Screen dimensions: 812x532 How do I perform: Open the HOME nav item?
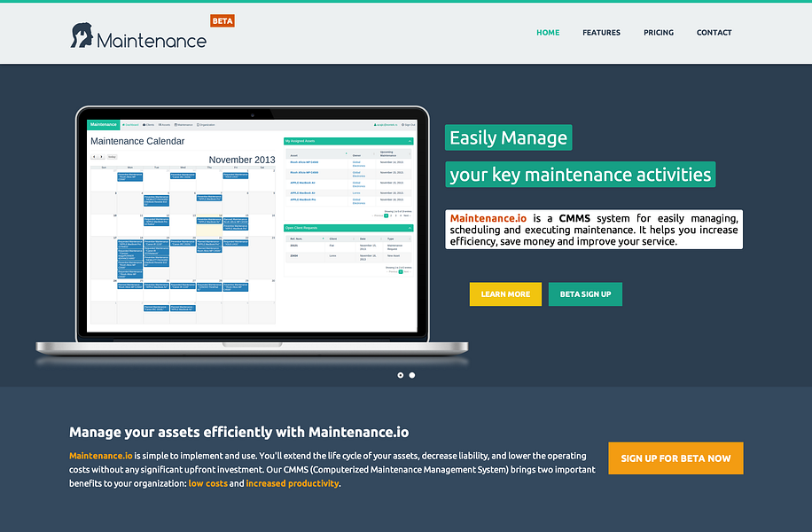[x=548, y=33]
